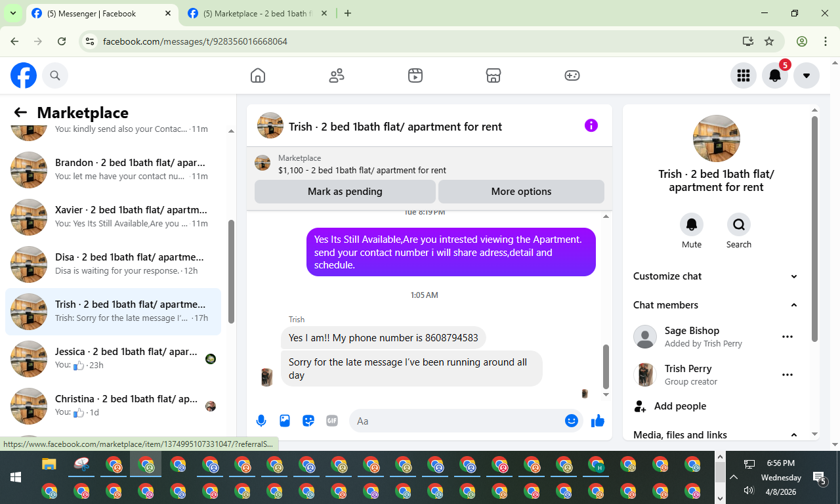Open options for Sage Bishop member
This screenshot has width=840, height=504.
[x=787, y=337]
